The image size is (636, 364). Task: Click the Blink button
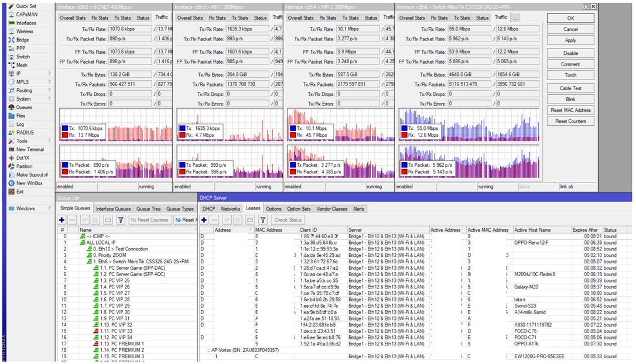click(570, 99)
